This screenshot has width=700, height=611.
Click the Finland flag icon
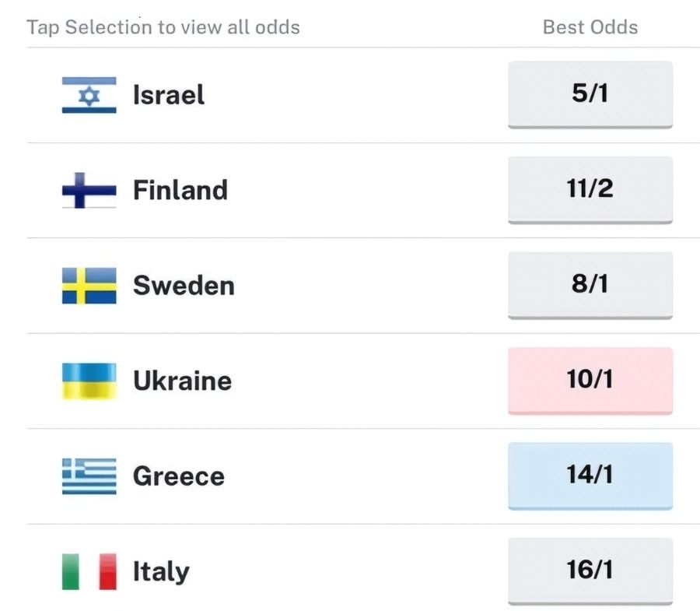[89, 191]
